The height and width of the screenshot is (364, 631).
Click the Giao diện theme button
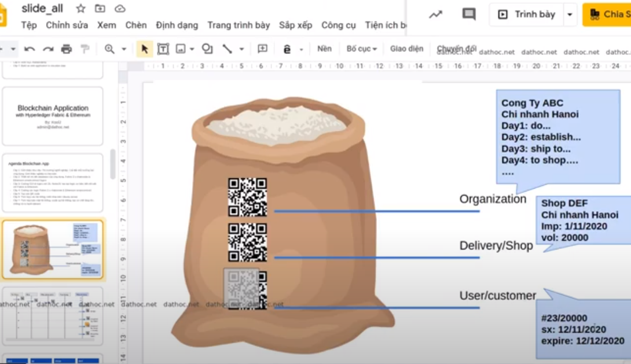pyautogui.click(x=406, y=49)
